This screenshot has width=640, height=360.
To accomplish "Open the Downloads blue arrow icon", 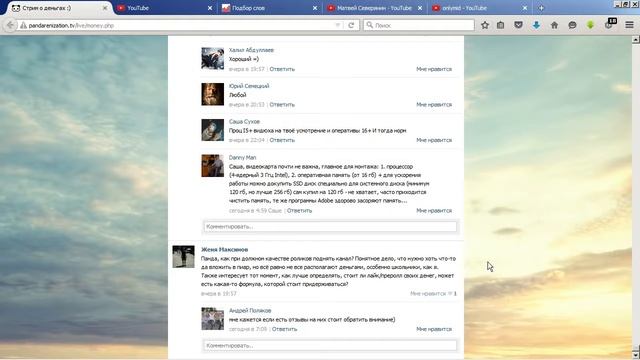I will 536,25.
